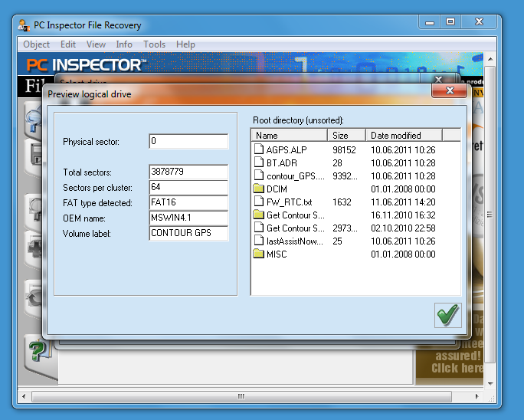
Task: Click the Physical sector input field
Action: coord(188,141)
